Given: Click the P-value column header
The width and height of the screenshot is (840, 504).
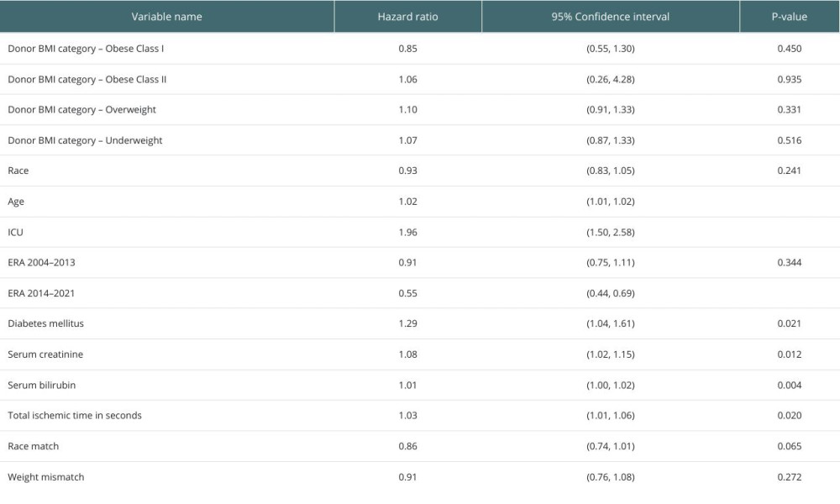Looking at the screenshot, I should [x=790, y=17].
